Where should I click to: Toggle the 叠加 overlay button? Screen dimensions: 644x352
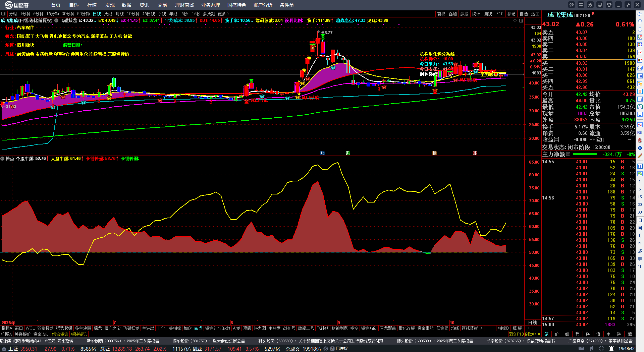453,14
